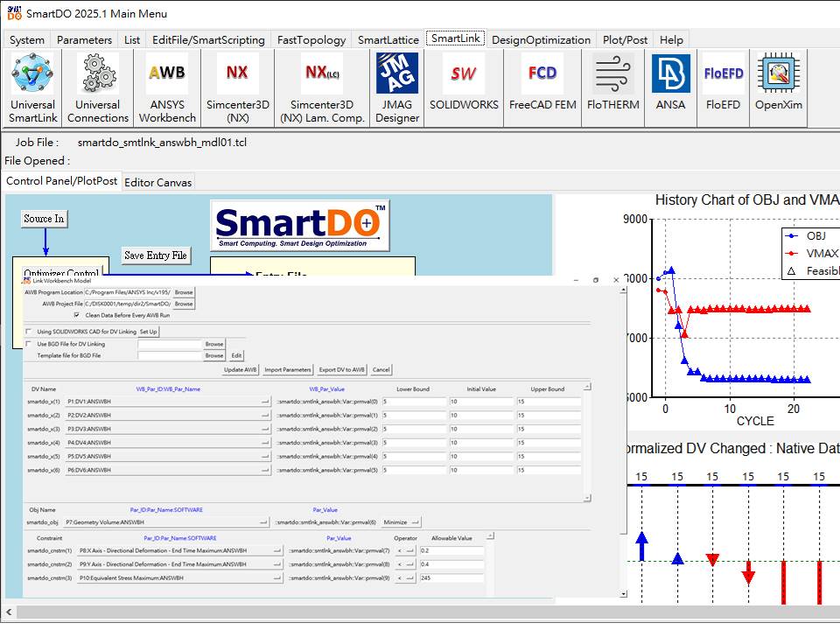This screenshot has width=840, height=630.
Task: Click the JMAG Designer icon
Action: [x=397, y=87]
